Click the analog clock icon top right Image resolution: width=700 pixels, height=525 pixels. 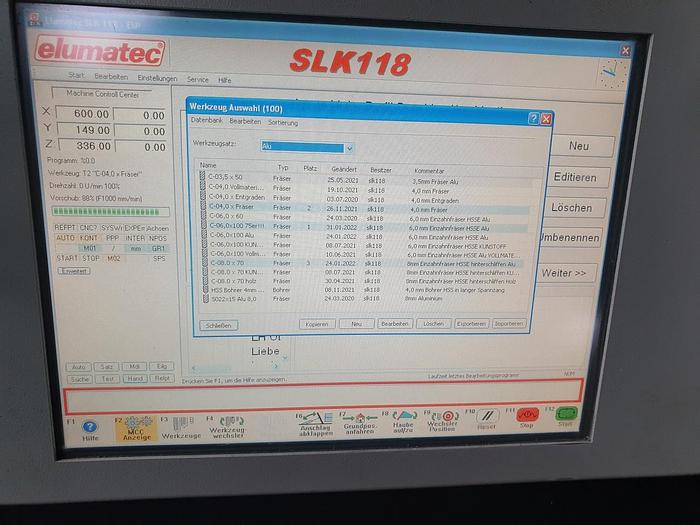pyautogui.click(x=613, y=73)
